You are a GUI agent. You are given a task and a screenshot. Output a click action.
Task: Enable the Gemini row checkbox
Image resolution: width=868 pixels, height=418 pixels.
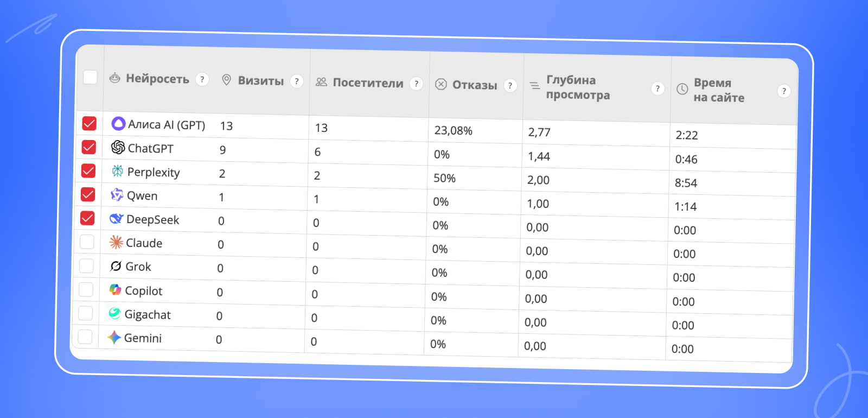coord(85,337)
